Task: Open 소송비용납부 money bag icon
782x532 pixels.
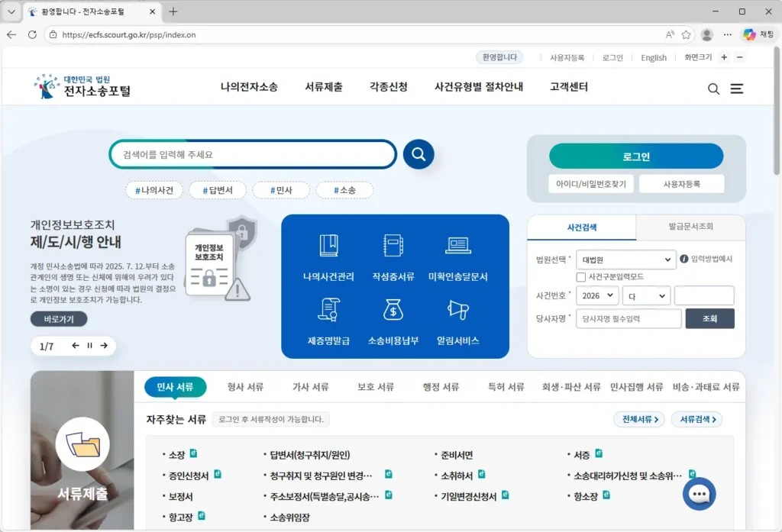Action: click(x=393, y=320)
